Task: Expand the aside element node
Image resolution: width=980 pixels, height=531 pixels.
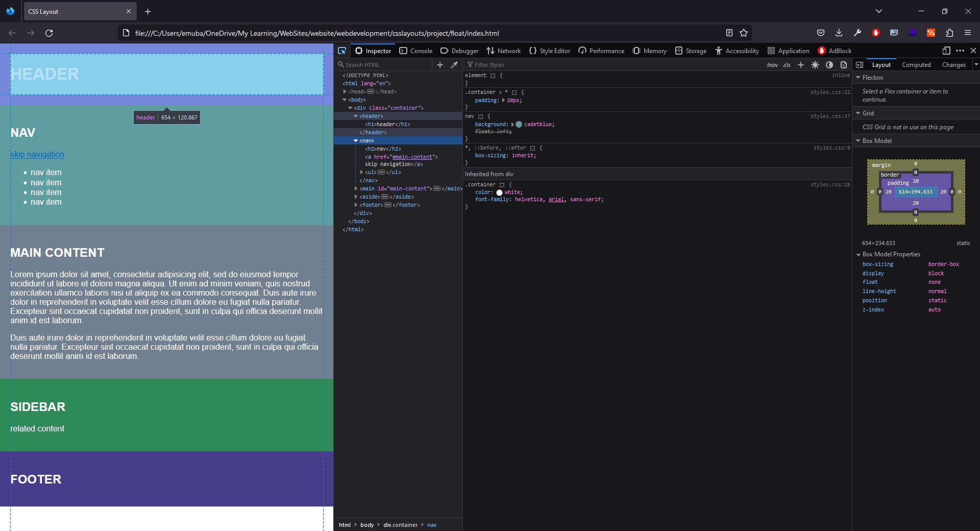Action: [x=356, y=197]
